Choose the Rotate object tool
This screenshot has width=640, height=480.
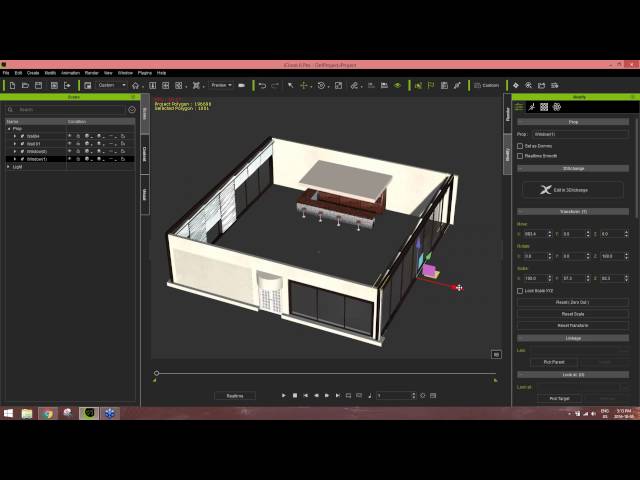[321, 85]
